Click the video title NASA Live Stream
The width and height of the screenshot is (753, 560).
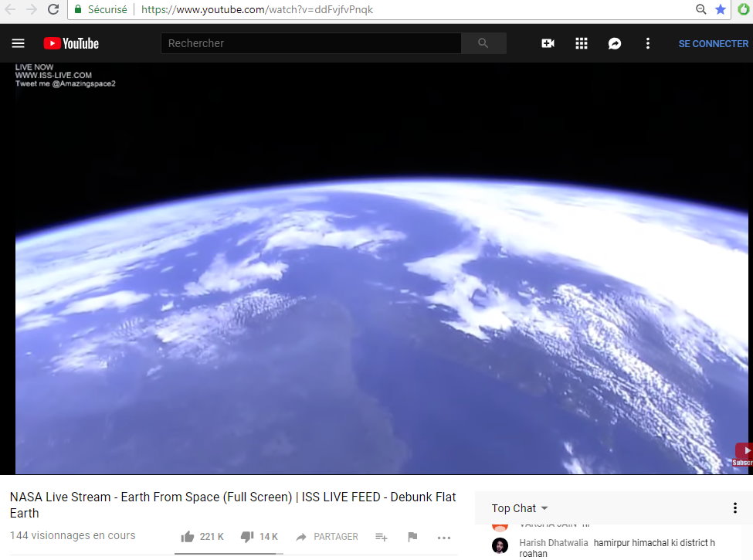(232, 504)
